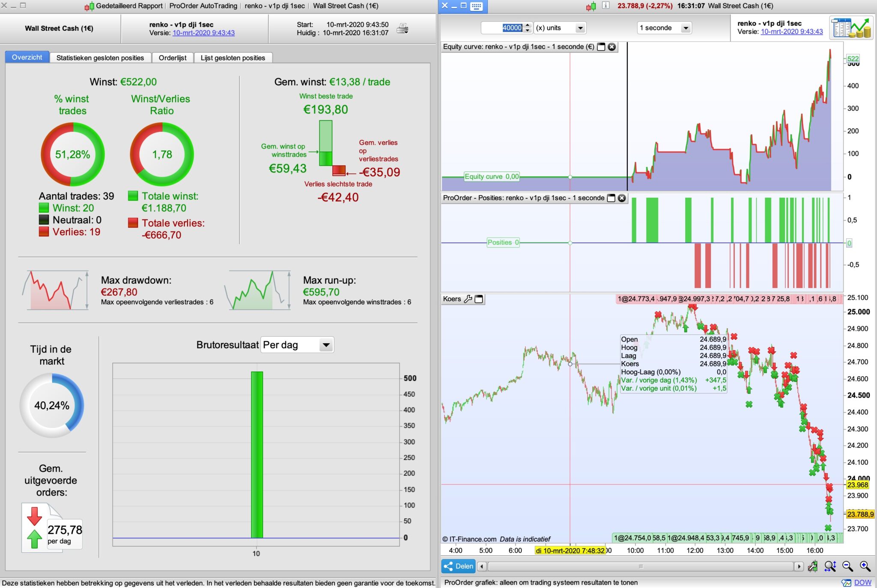Click the printer icon in report header

pyautogui.click(x=402, y=29)
